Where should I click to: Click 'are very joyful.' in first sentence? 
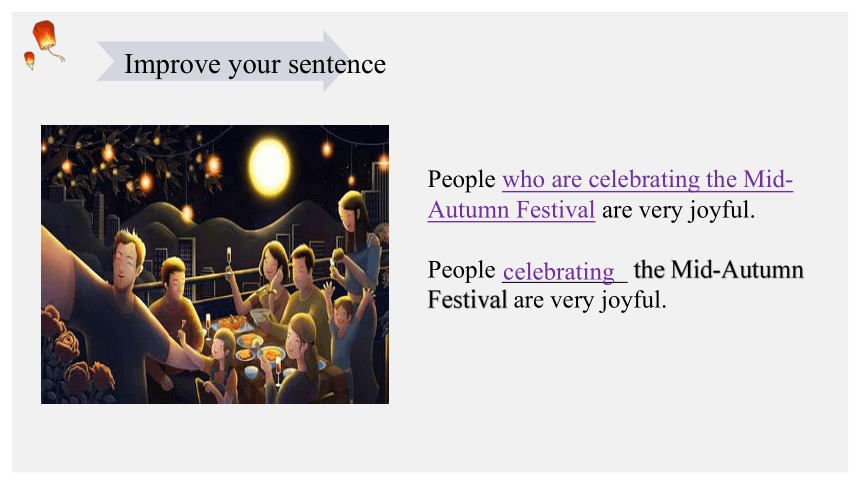[678, 210]
